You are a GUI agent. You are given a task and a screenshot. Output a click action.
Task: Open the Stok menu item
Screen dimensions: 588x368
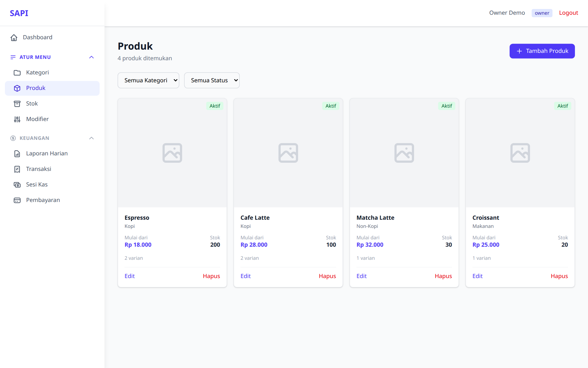coord(52,104)
